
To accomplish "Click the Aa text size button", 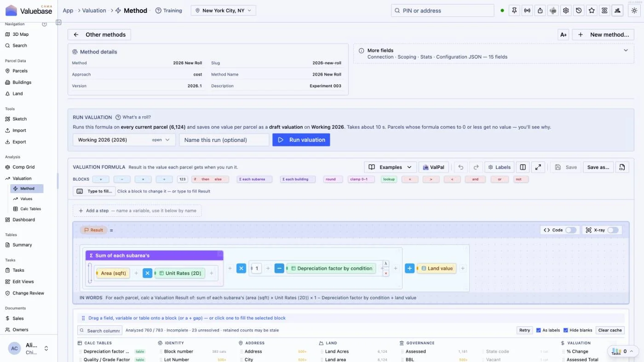I will [x=563, y=34].
